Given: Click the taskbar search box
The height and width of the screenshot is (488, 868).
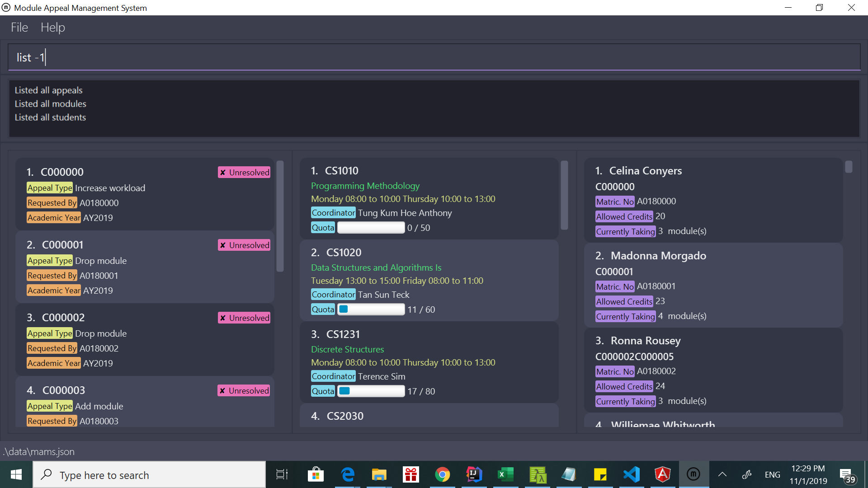Looking at the screenshot, I should coord(149,474).
